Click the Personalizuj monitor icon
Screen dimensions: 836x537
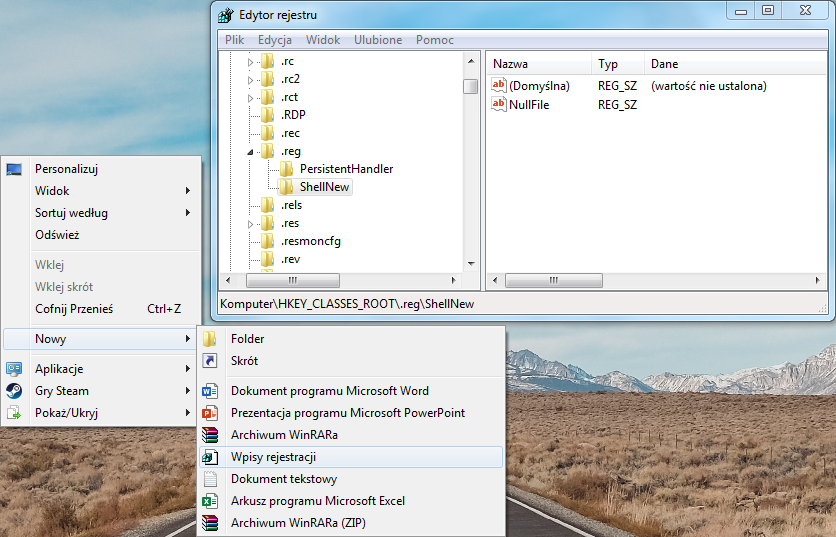14,170
